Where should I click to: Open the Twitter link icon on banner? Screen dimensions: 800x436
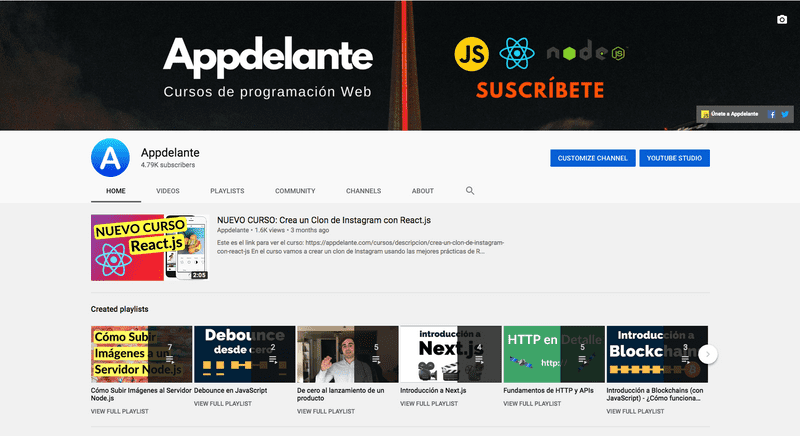[785, 114]
